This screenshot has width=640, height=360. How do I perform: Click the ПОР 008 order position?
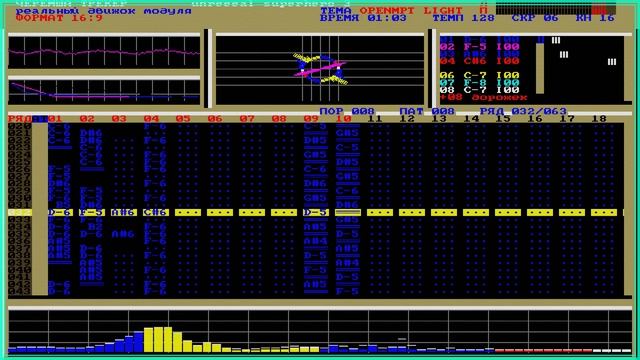coord(347,111)
